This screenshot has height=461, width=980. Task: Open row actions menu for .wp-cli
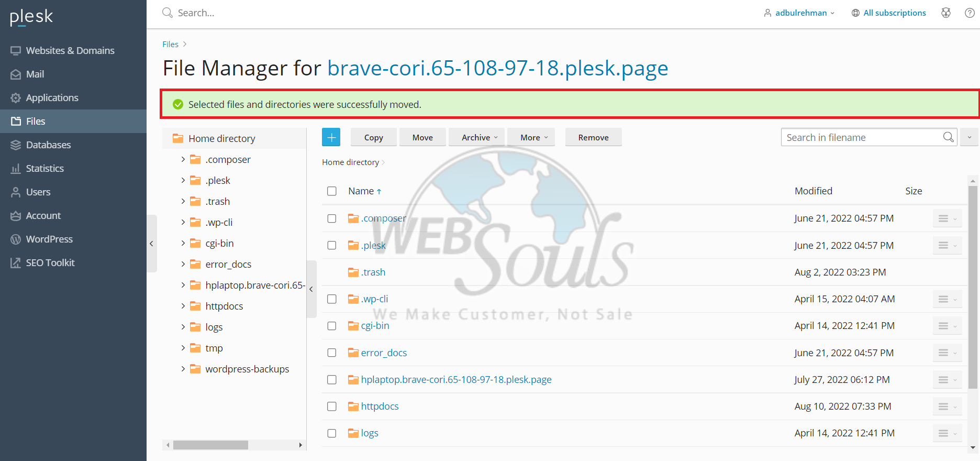click(947, 299)
